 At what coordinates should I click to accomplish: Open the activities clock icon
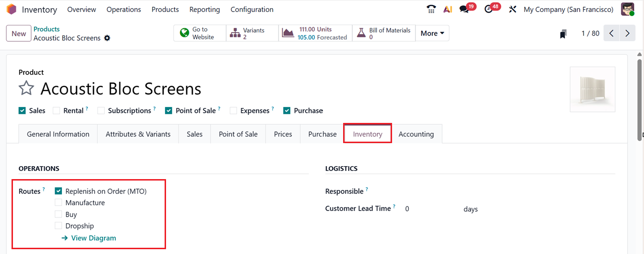(x=489, y=9)
